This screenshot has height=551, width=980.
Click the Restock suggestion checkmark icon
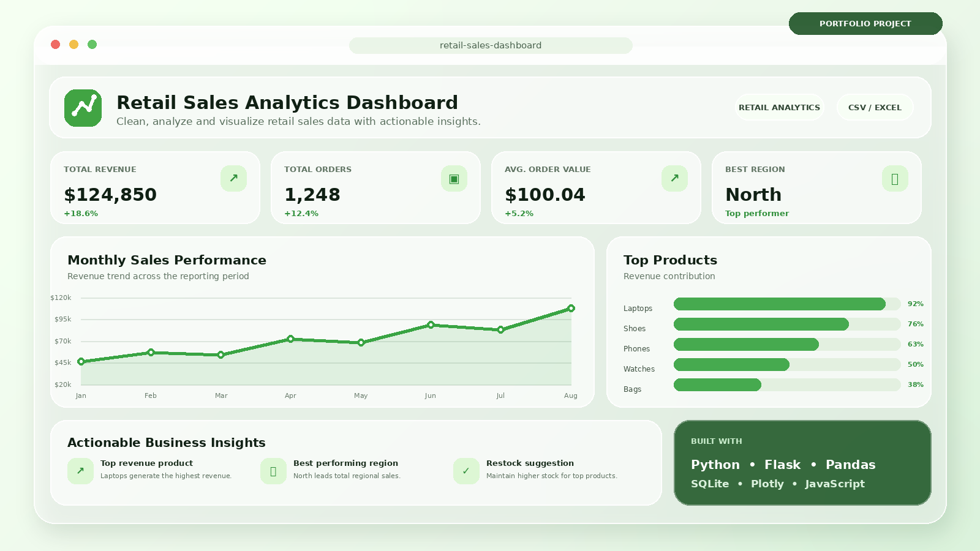click(x=466, y=471)
